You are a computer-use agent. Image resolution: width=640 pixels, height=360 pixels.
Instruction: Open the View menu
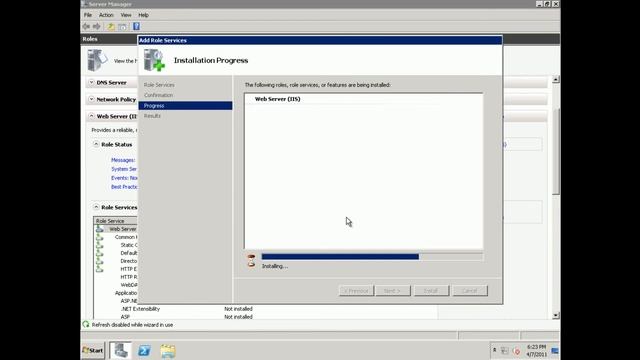[126, 15]
